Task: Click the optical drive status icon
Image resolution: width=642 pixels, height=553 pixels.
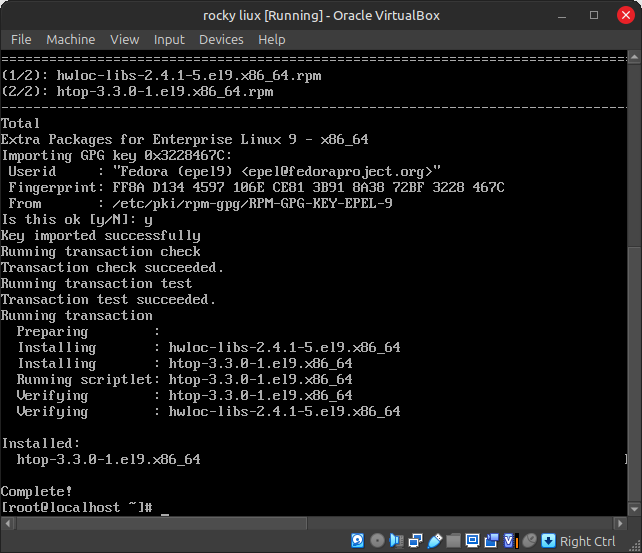Action: coord(377,541)
